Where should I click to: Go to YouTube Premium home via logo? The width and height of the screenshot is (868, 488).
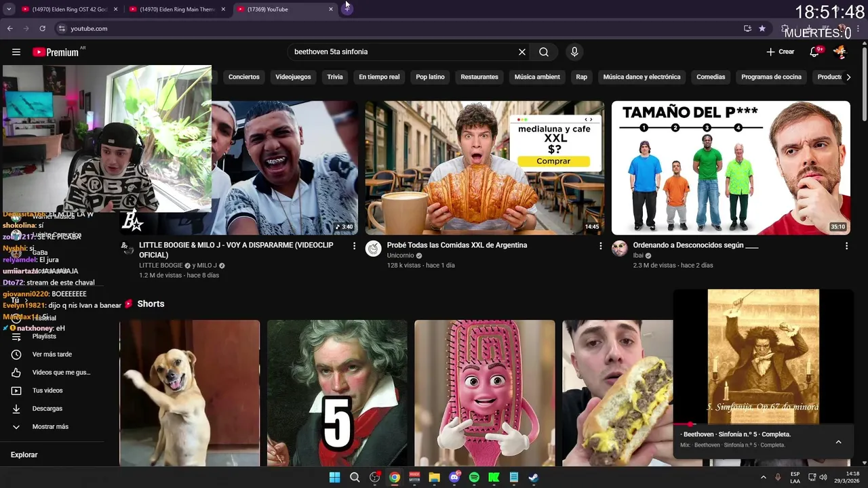click(x=56, y=52)
